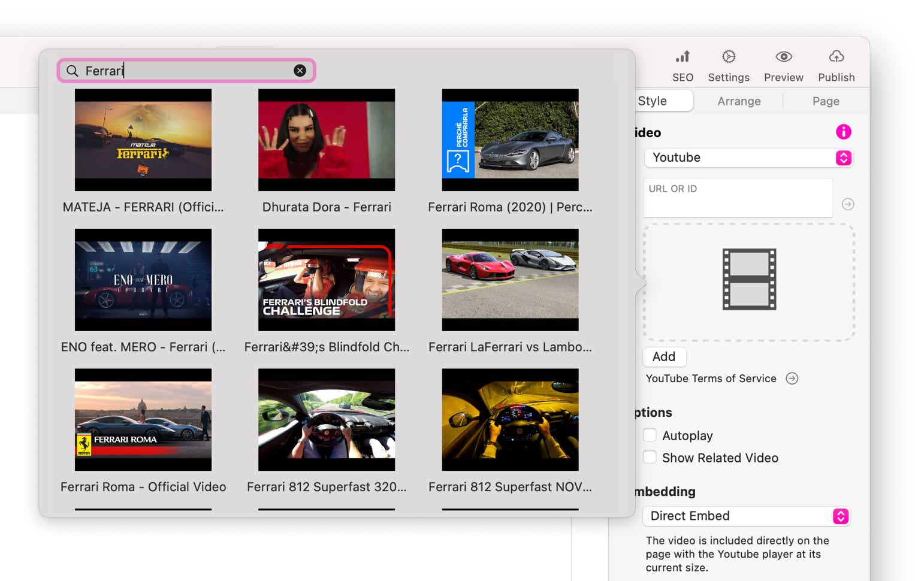Image resolution: width=924 pixels, height=581 pixels.
Task: Select the Ferrari Roma (2020) thumbnail
Action: coord(510,140)
